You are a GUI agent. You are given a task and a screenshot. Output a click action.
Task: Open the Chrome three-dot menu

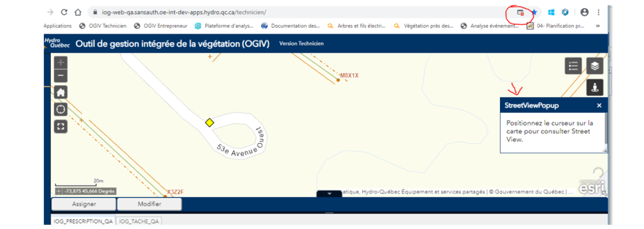click(x=599, y=12)
